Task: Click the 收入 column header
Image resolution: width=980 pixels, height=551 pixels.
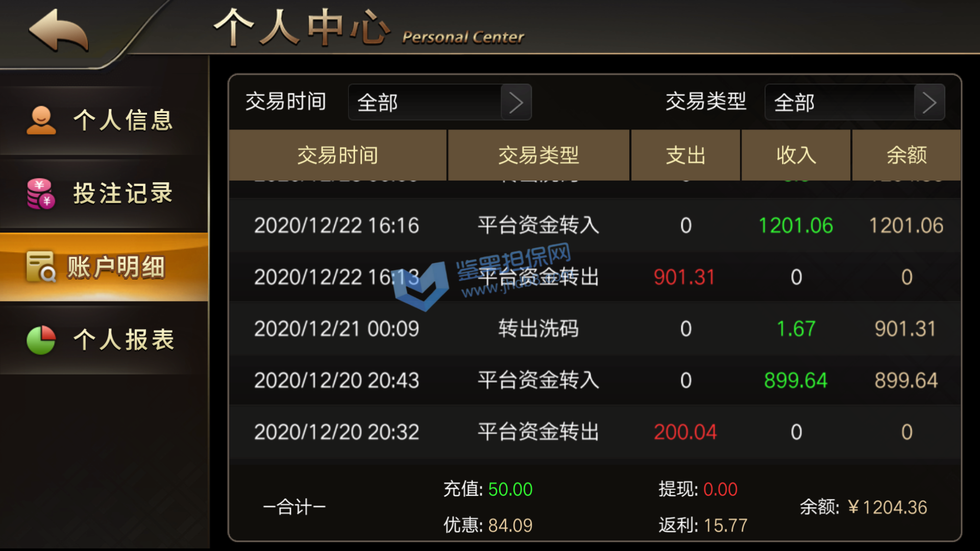Action: [796, 155]
